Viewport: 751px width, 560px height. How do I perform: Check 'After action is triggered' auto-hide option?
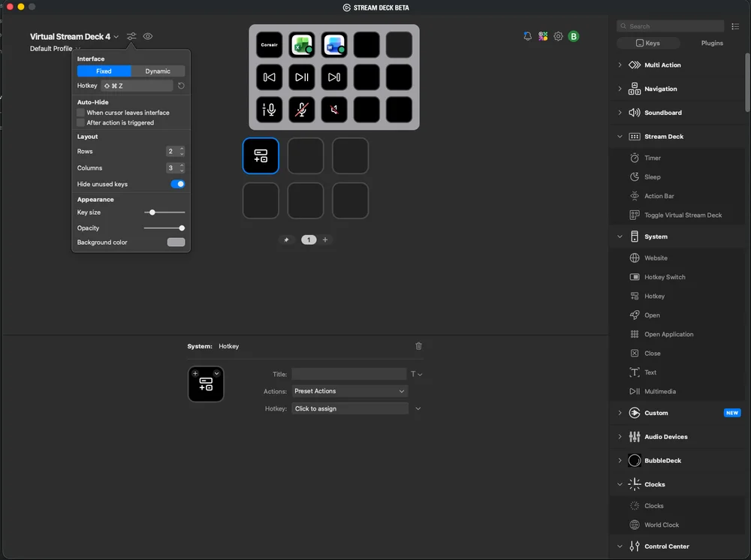click(80, 121)
